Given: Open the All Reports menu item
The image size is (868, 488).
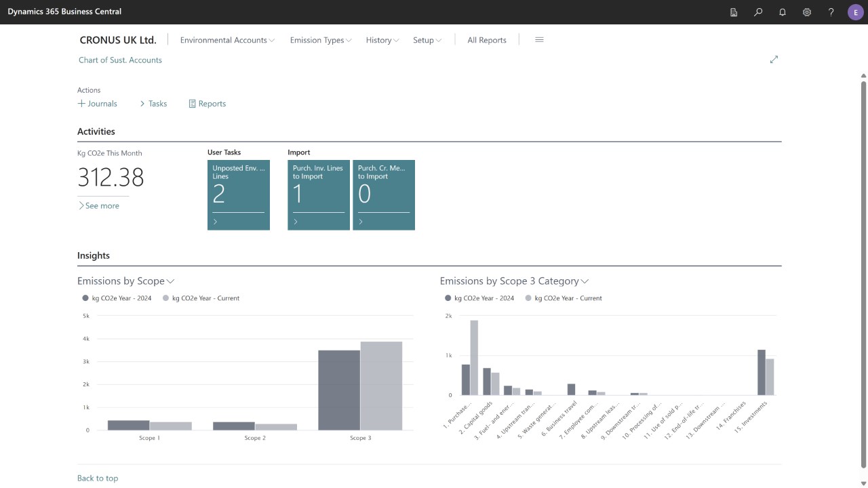Looking at the screenshot, I should point(487,40).
